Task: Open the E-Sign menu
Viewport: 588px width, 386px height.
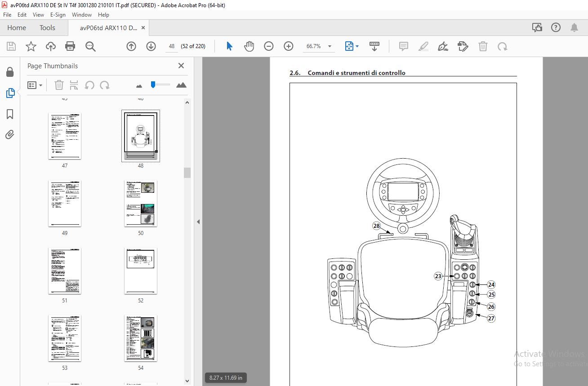Action: click(x=58, y=15)
